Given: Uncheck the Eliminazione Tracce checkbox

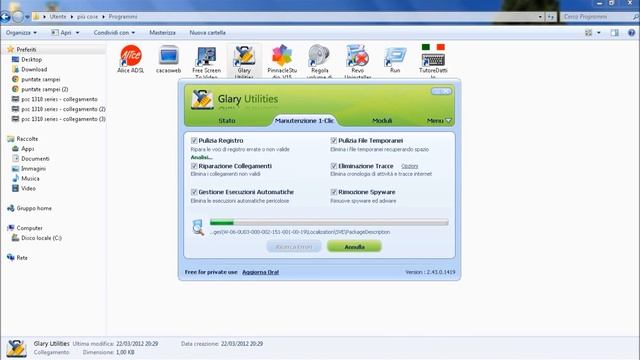Looking at the screenshot, I should tap(333, 166).
